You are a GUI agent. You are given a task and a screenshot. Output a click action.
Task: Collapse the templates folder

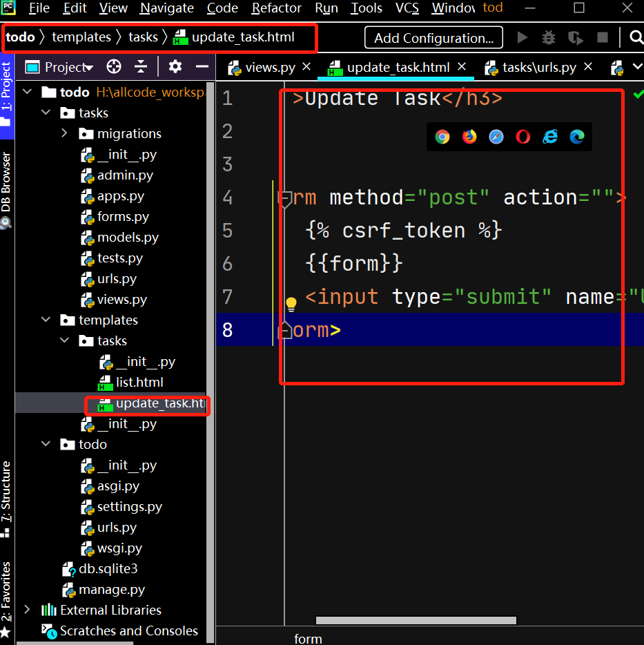(46, 320)
